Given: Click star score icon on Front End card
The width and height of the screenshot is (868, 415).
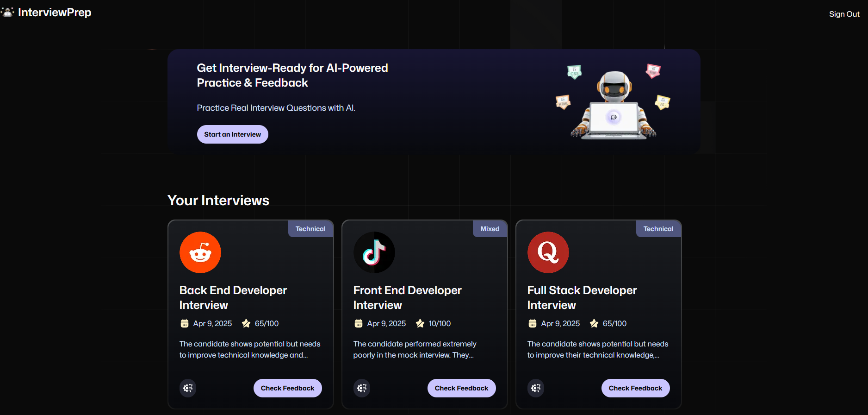Looking at the screenshot, I should click(x=420, y=323).
